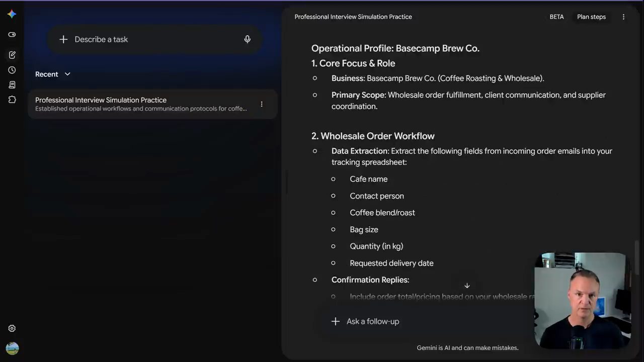Click the Cafe name list item
The image size is (644, 362).
click(369, 179)
